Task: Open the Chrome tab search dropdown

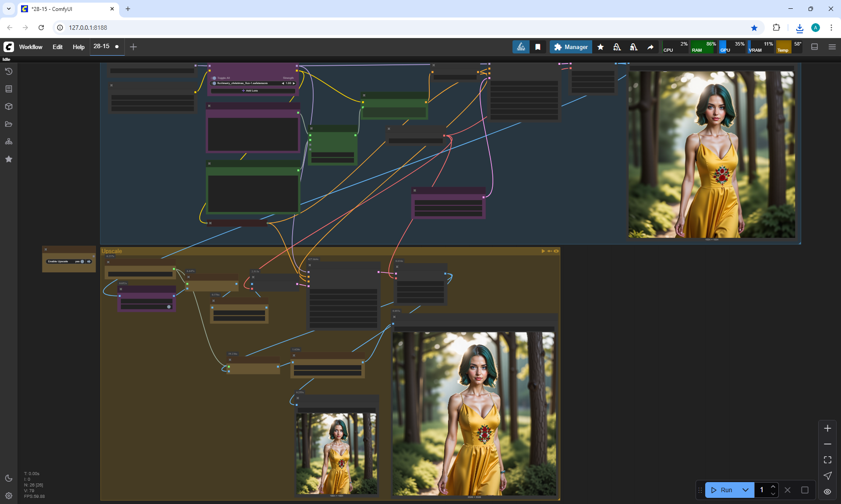Action: click(x=9, y=9)
